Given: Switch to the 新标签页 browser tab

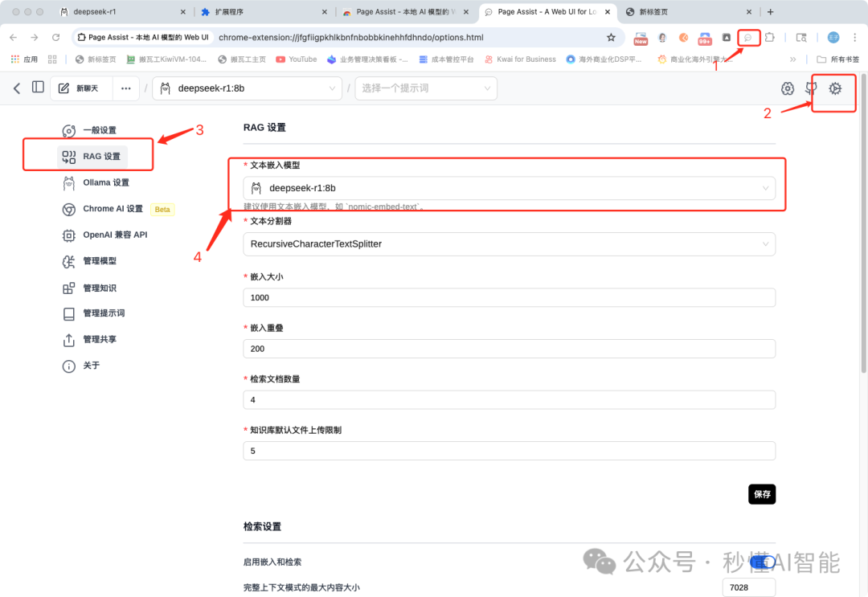Looking at the screenshot, I should pyautogui.click(x=689, y=11).
